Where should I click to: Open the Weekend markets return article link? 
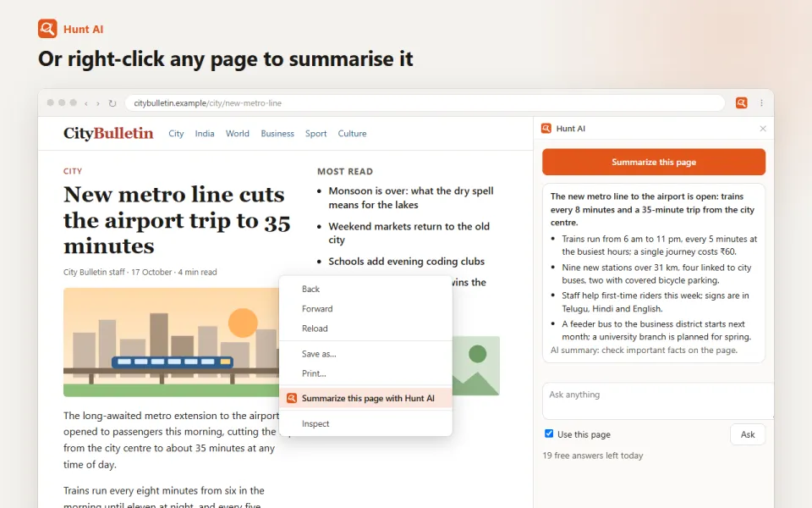[409, 233]
